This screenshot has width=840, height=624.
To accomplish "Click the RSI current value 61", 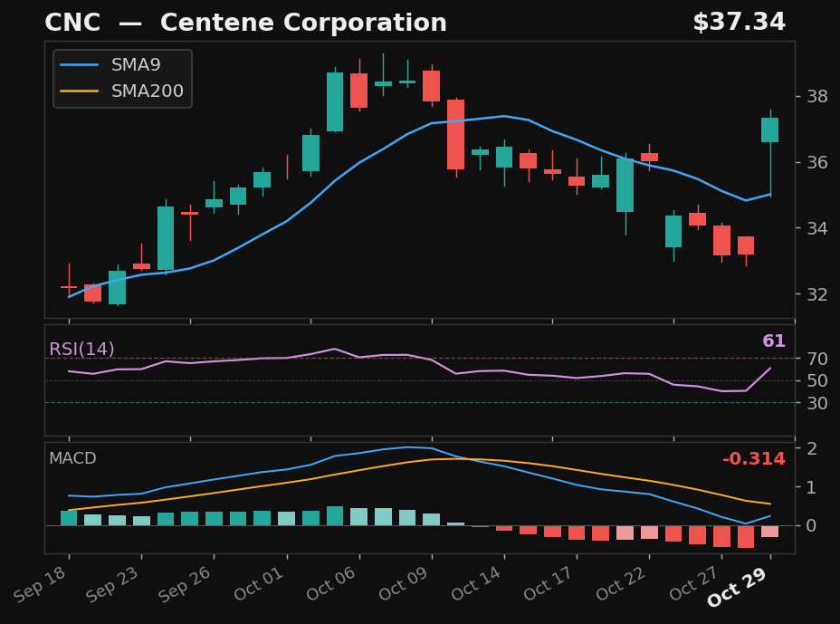I will (x=774, y=341).
